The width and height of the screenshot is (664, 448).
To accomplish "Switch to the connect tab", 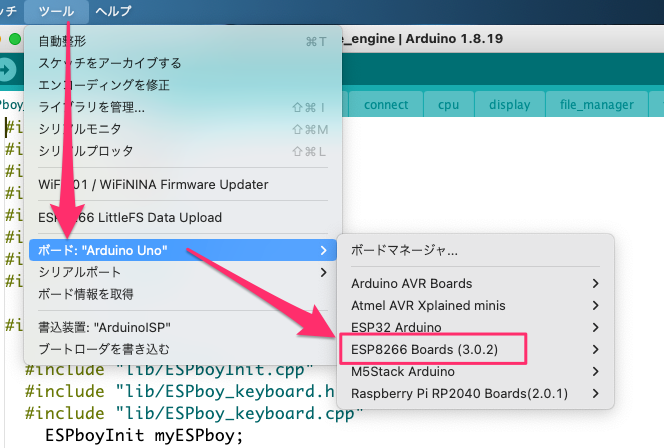I will pyautogui.click(x=385, y=105).
